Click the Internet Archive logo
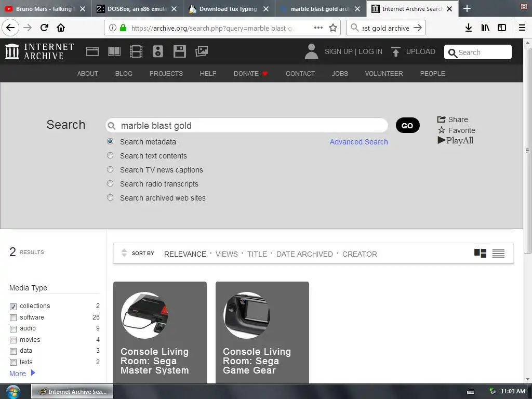The width and height of the screenshot is (532, 399). pyautogui.click(x=39, y=51)
